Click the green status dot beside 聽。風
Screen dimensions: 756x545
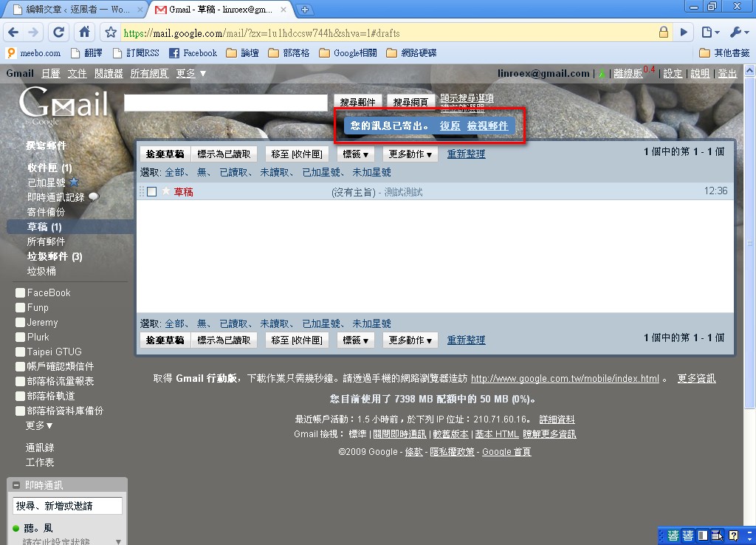(x=16, y=529)
